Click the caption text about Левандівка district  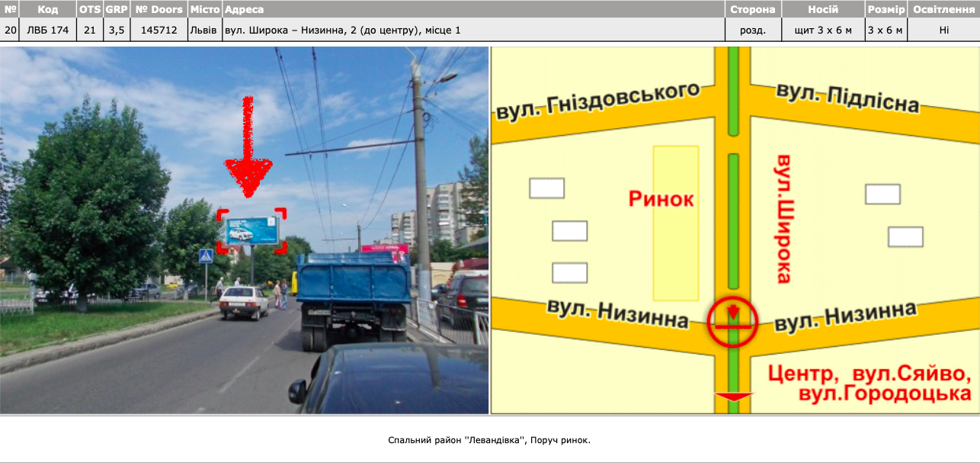[489, 440]
